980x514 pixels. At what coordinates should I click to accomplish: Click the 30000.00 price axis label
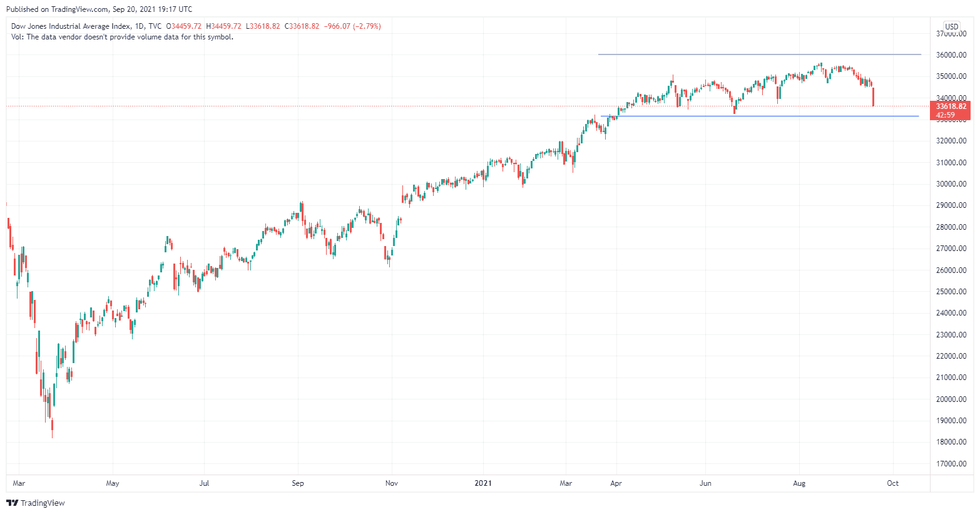(x=951, y=184)
